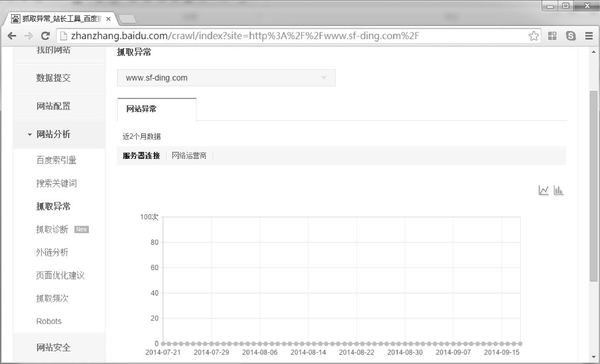
Task: Go to 抓取诊断 page
Action: point(52,229)
